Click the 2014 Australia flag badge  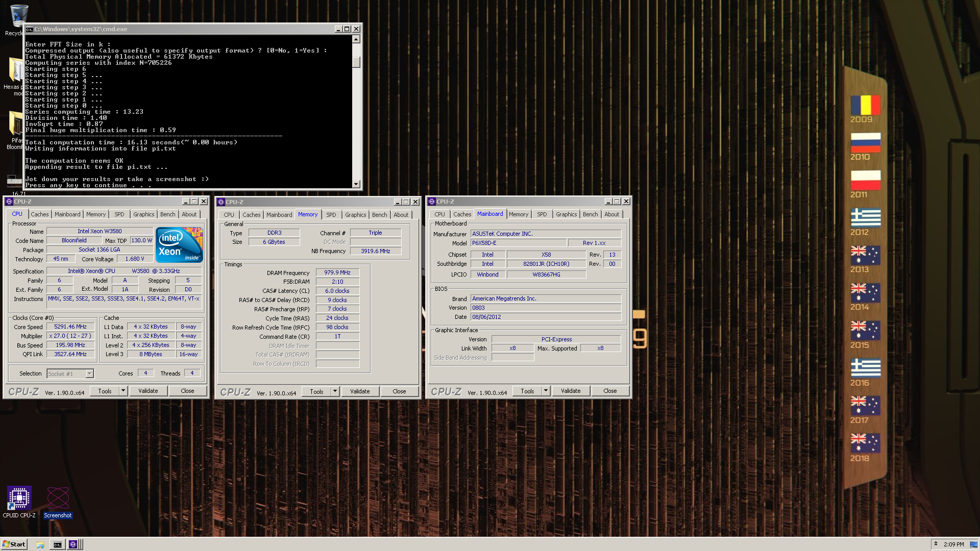865,293
